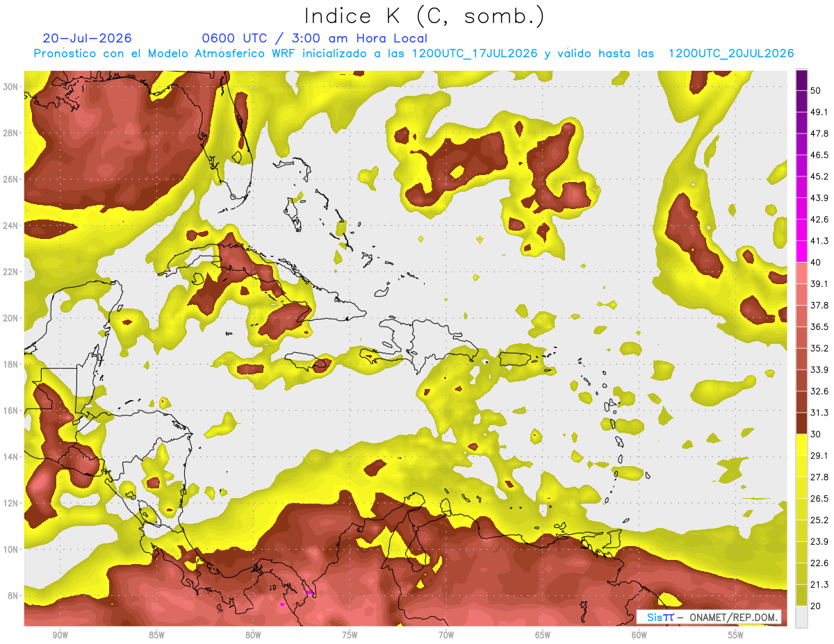
Task: Click latitude label '18N'
Action: coord(10,364)
